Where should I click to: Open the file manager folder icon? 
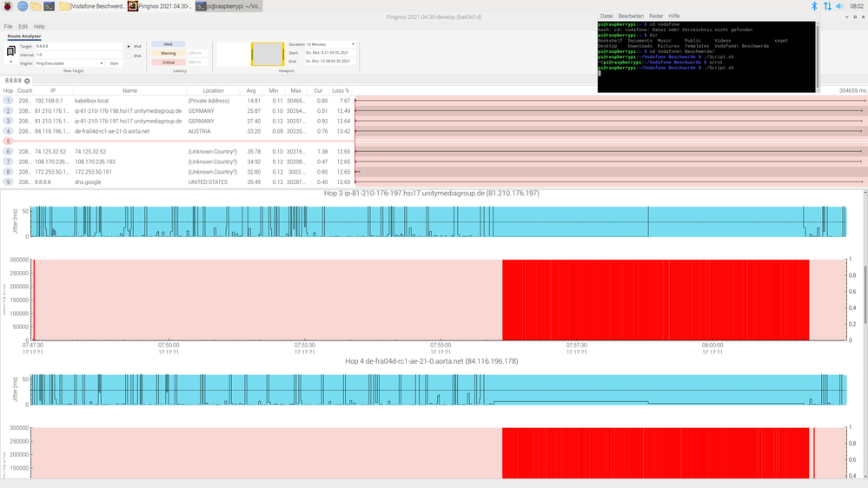click(36, 6)
